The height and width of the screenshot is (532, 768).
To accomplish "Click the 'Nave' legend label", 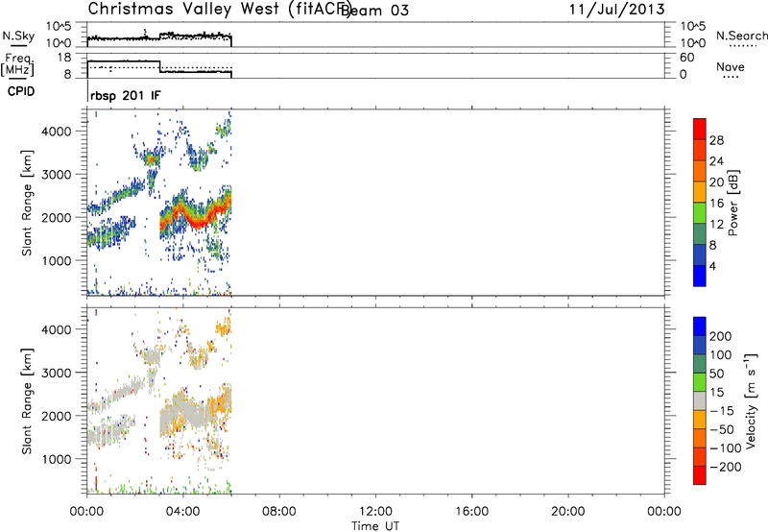I will [731, 67].
